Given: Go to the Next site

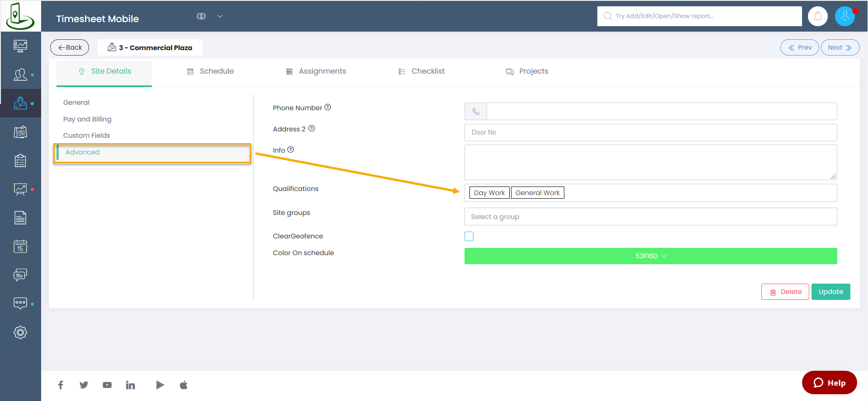Looking at the screenshot, I should tap(840, 47).
